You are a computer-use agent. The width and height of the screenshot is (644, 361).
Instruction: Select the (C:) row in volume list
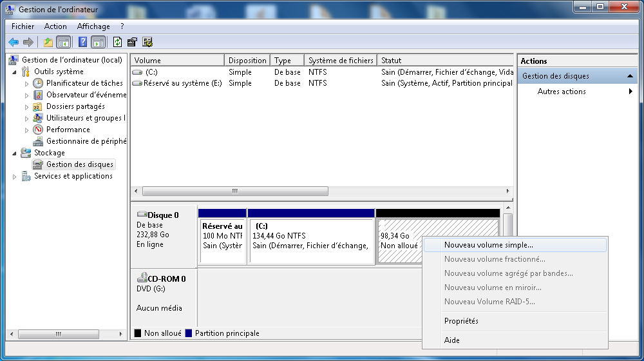(x=322, y=72)
